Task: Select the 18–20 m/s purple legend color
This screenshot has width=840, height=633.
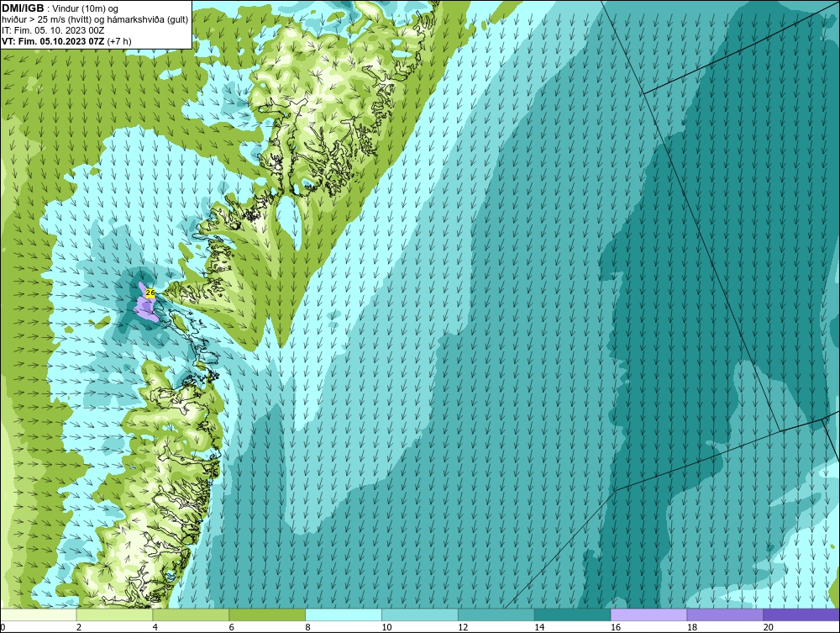Action: click(x=726, y=615)
